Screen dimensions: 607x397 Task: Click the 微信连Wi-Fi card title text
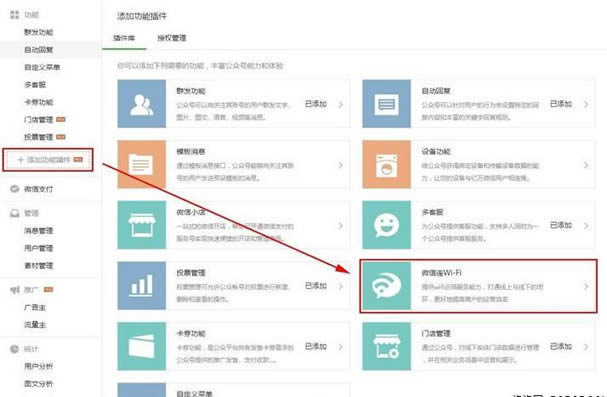point(441,273)
